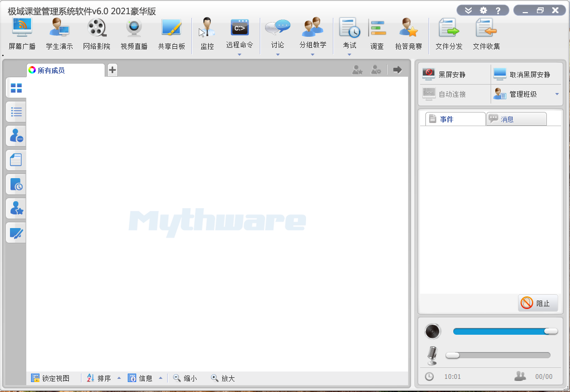Image resolution: width=570 pixels, height=392 pixels.
Task: Click the Monitor (监控) tool
Action: pos(207,34)
